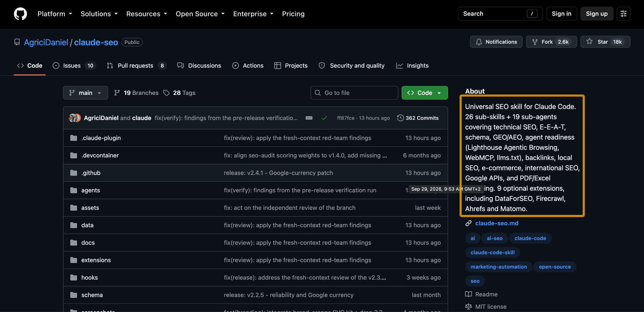Open the claude-seo.md website link
The height and width of the screenshot is (312, 644).
(x=497, y=223)
